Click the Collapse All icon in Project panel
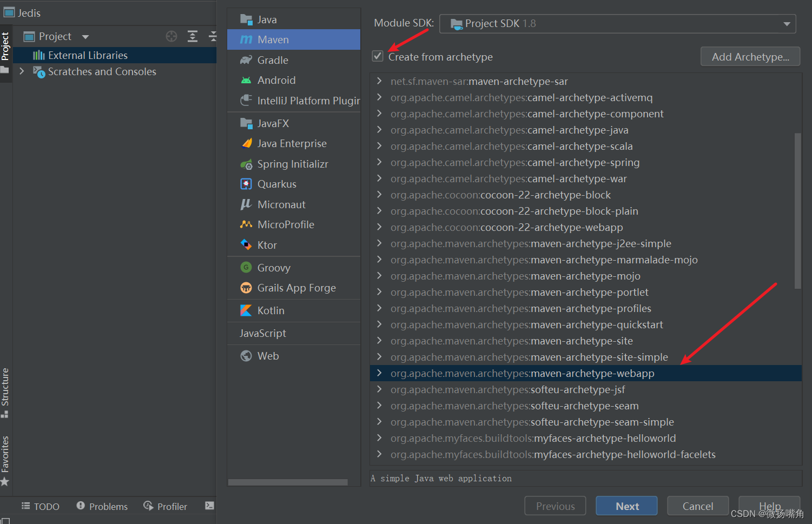The width and height of the screenshot is (812, 524). [x=213, y=36]
